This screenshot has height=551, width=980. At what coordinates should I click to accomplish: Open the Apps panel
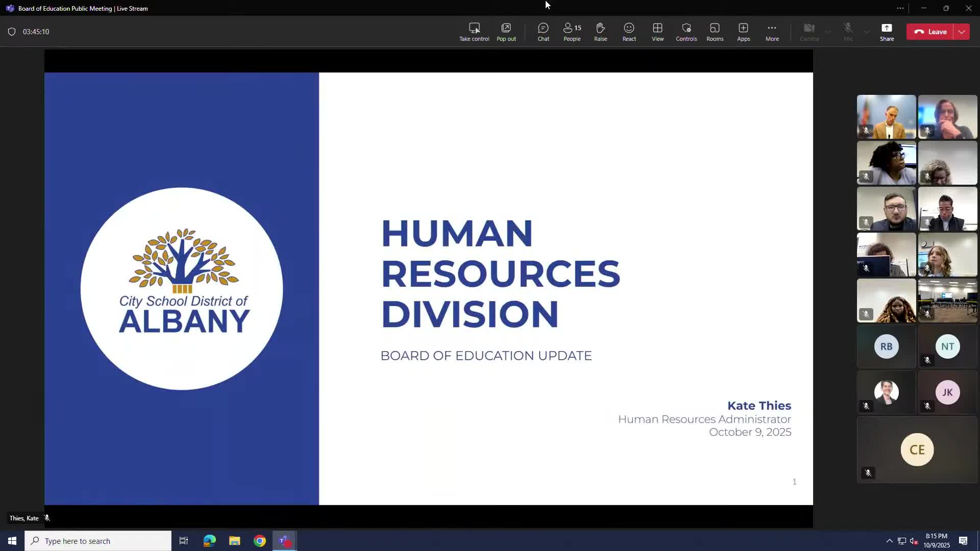pos(743,32)
